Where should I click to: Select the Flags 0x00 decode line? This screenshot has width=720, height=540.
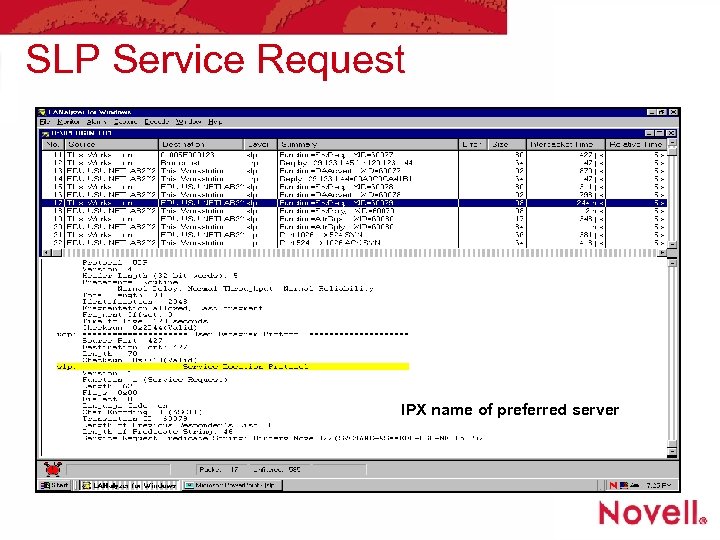(x=110, y=393)
